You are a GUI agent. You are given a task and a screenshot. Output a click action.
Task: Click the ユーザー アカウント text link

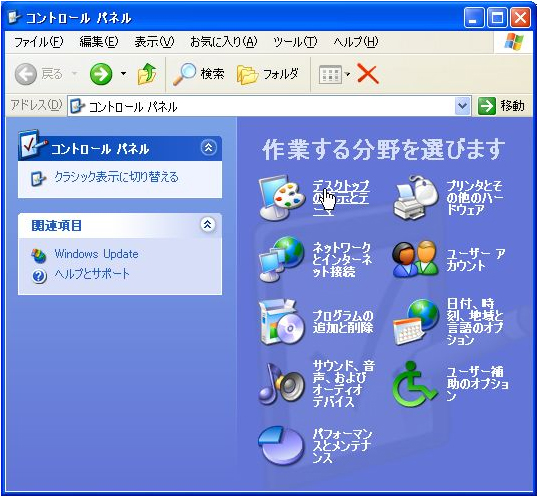[x=476, y=260]
